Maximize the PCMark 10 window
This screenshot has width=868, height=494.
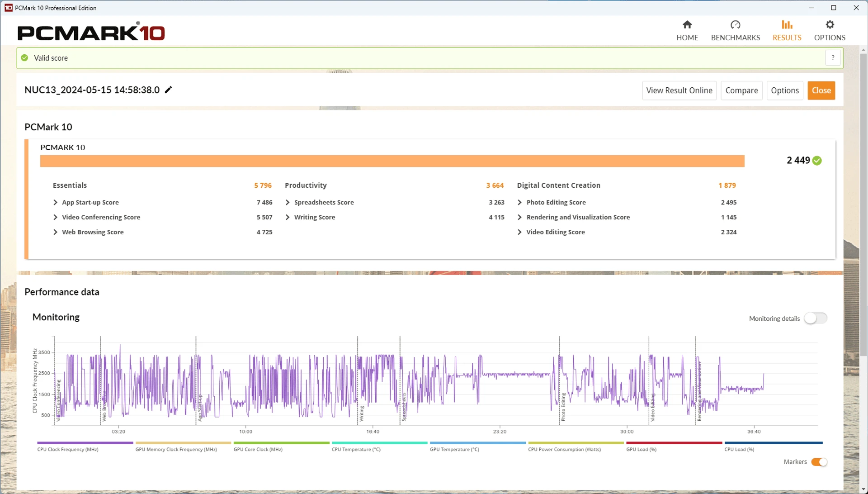(833, 8)
